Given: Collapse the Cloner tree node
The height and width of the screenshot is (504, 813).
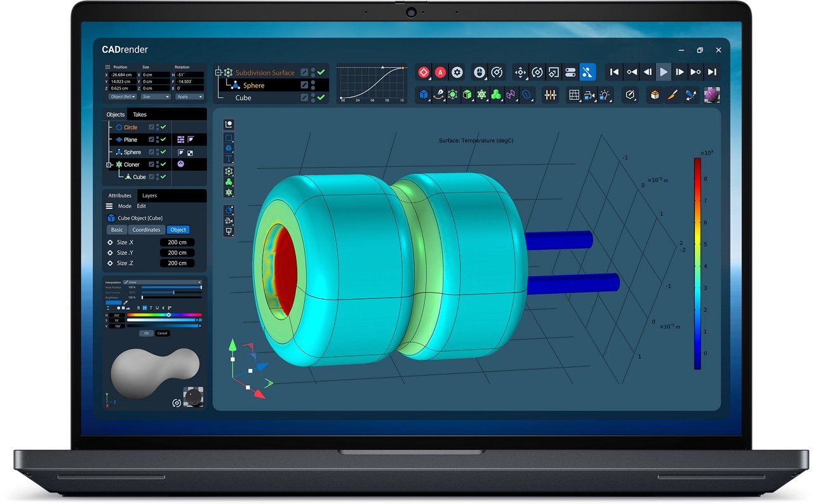Looking at the screenshot, I should point(109,164).
